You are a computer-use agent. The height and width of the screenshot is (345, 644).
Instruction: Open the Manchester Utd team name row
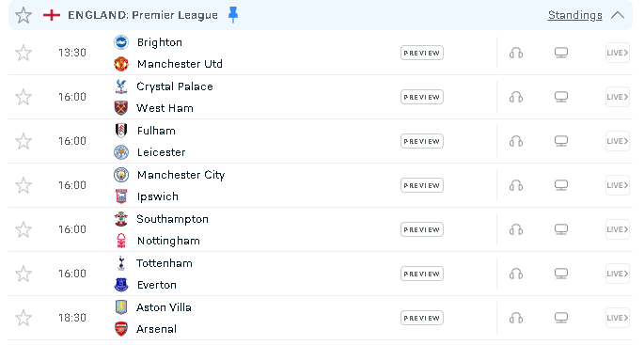168,64
